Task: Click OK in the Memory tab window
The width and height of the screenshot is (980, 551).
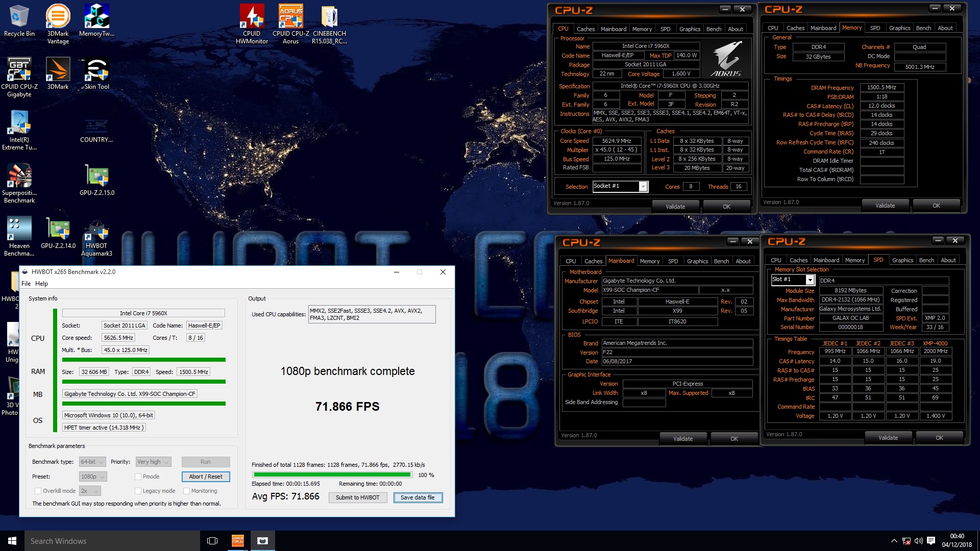Action: pos(936,206)
